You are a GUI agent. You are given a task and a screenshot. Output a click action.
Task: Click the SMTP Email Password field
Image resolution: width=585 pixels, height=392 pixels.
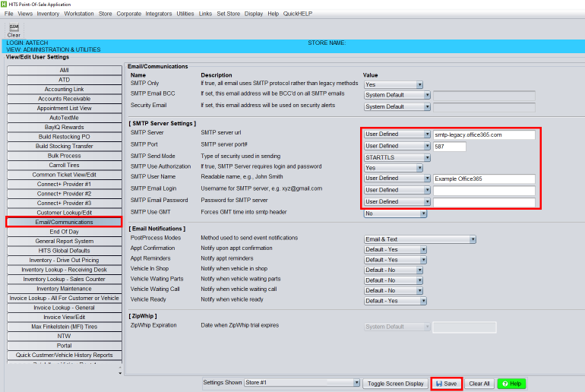pos(484,203)
